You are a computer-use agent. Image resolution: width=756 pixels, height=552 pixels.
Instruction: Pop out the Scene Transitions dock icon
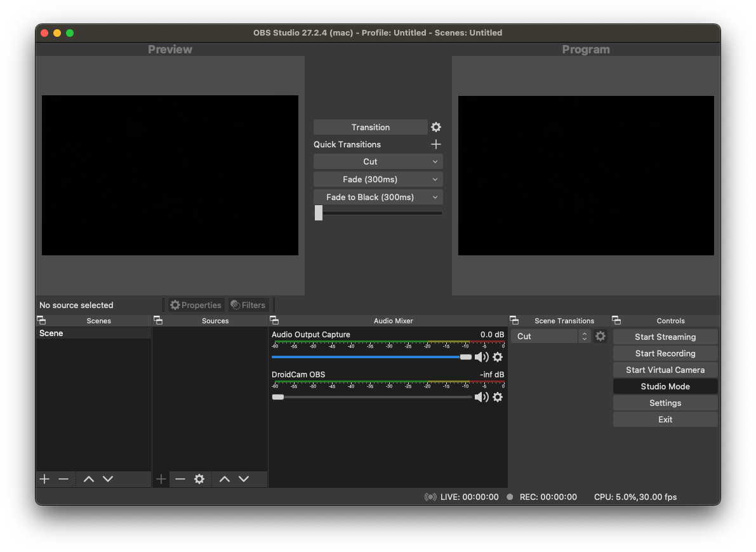(x=514, y=320)
